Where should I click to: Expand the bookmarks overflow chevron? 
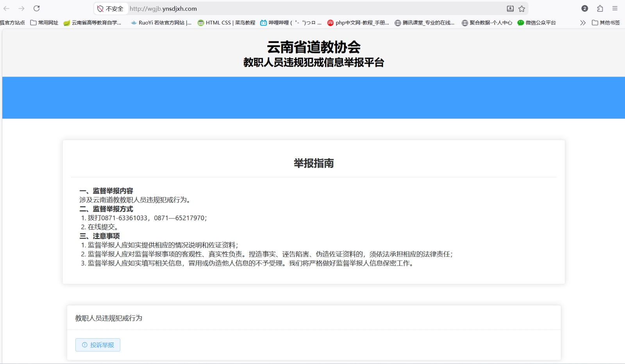coord(583,23)
